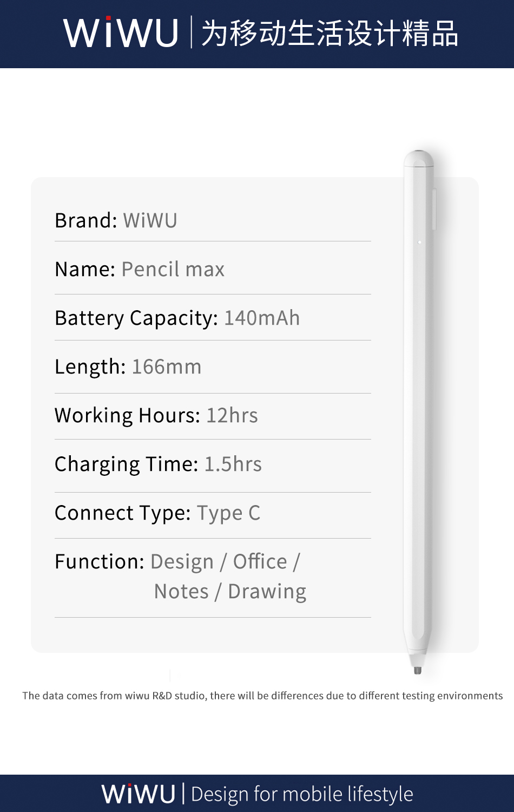
Task: Click the Connect Type "Type C" text
Action: 228,513
